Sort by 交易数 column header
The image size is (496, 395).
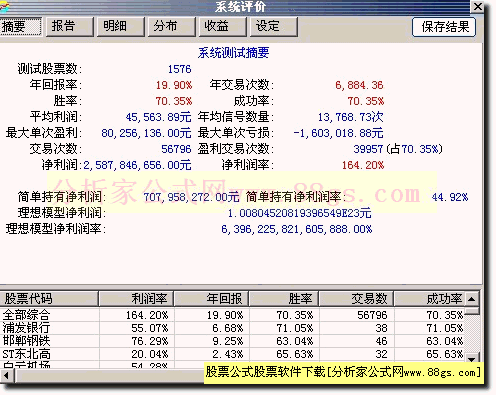coord(356,299)
